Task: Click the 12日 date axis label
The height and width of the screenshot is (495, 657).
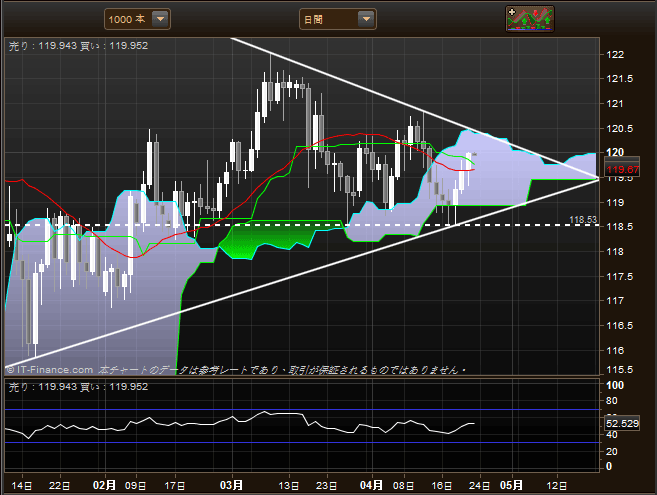Action: coord(556,486)
